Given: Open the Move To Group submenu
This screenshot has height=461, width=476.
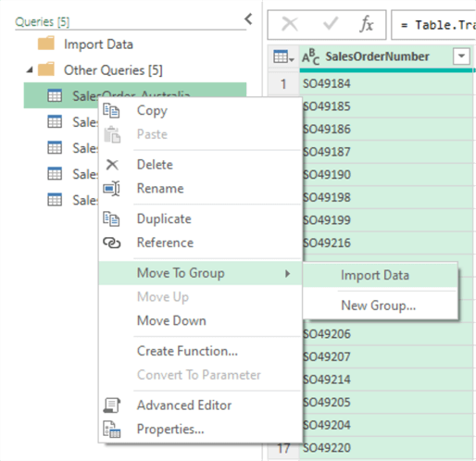Looking at the screenshot, I should [200, 273].
